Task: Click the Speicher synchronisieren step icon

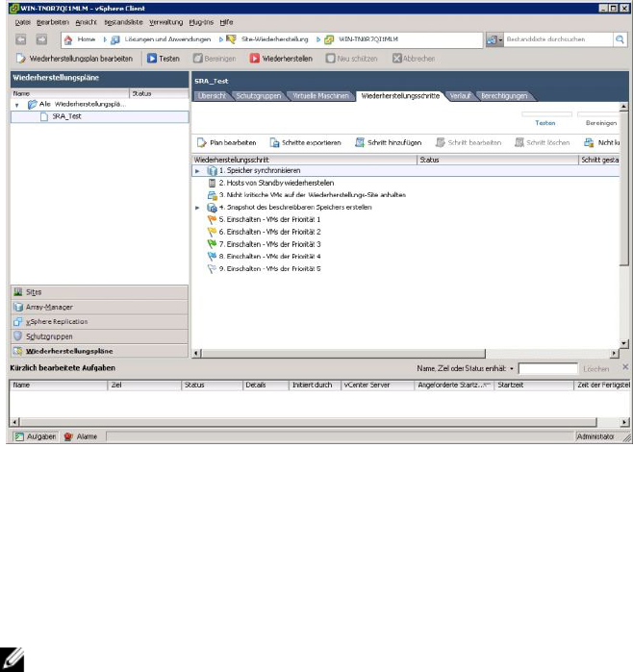Action: tap(212, 170)
